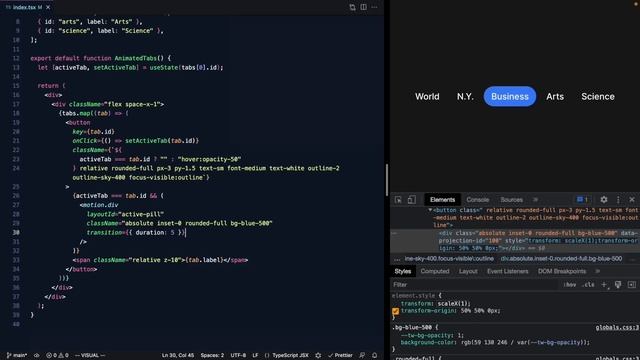Show more DevTools panels chevron

pos(536,200)
